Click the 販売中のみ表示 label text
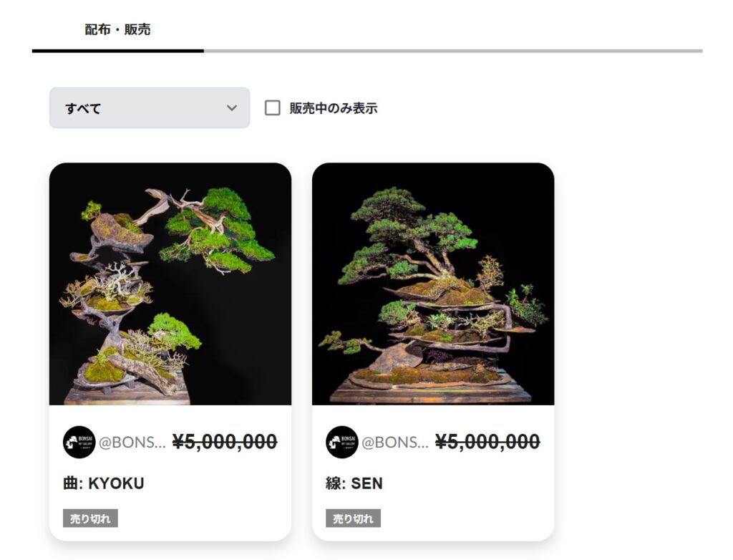The image size is (733, 560). pyautogui.click(x=334, y=108)
